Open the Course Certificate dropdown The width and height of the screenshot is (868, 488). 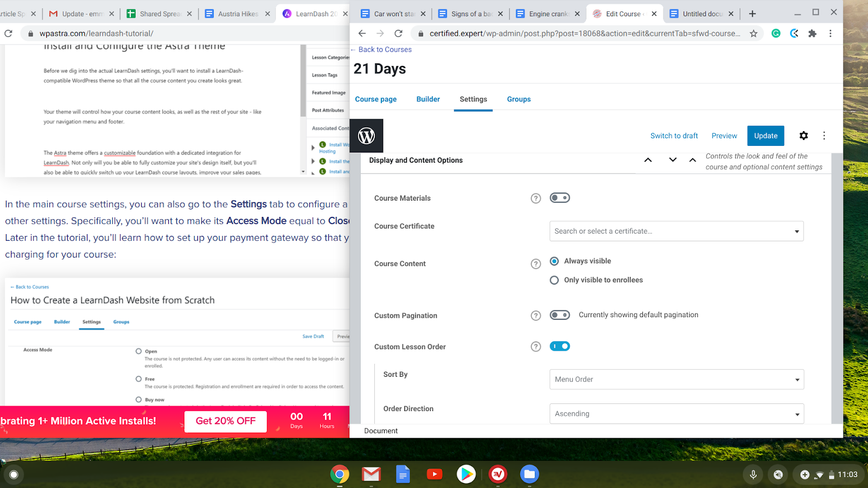pyautogui.click(x=676, y=231)
